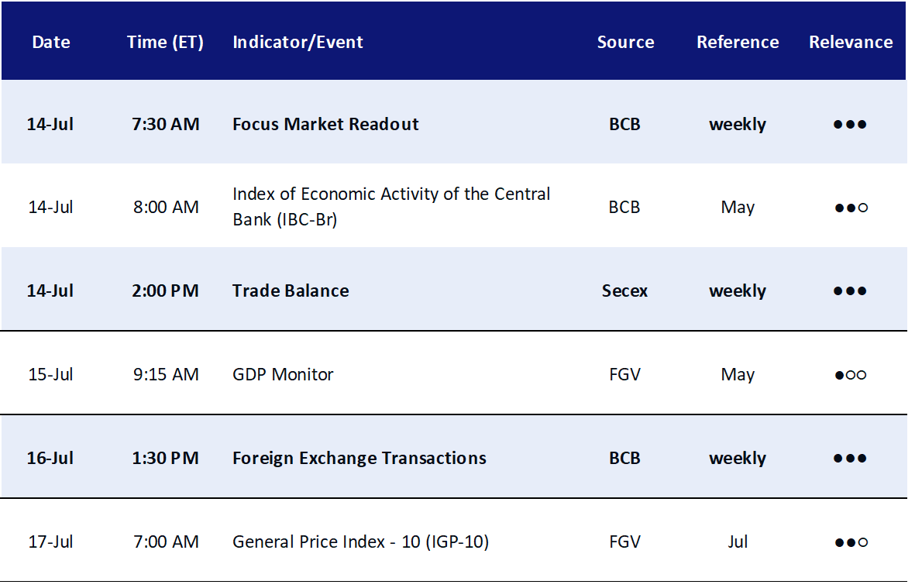Select the 17-Jul date cell

(50, 541)
